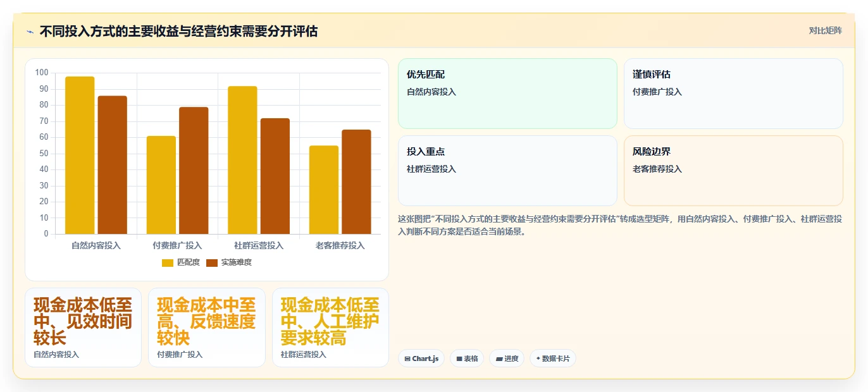Click the 匹配度 legend label text
This screenshot has height=392, width=868.
coord(189,262)
